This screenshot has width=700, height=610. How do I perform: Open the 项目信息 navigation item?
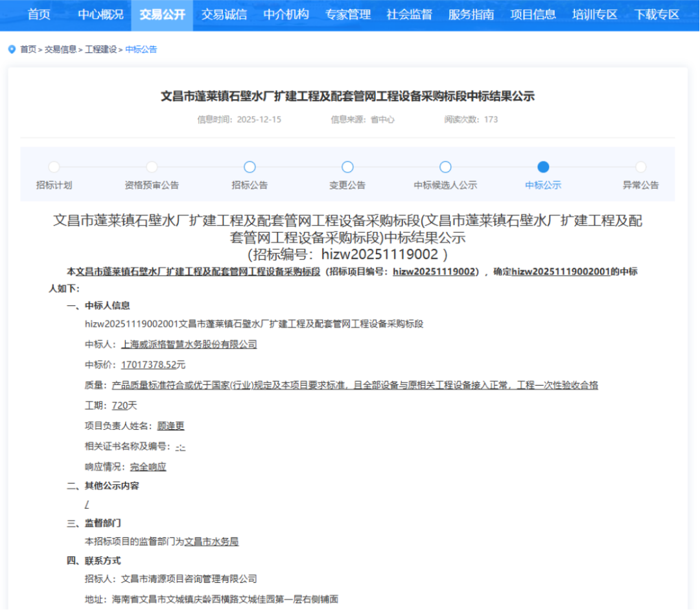pos(533,15)
